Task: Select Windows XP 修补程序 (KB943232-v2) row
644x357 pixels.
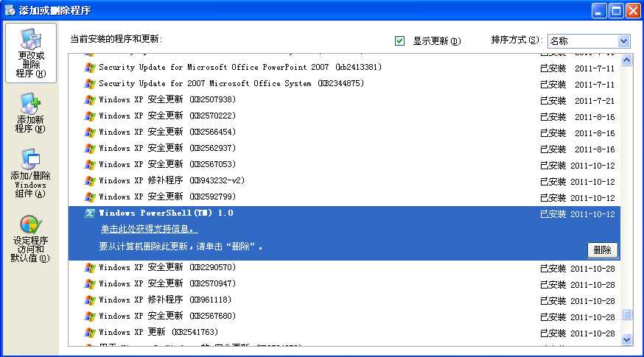Action: tap(344, 181)
